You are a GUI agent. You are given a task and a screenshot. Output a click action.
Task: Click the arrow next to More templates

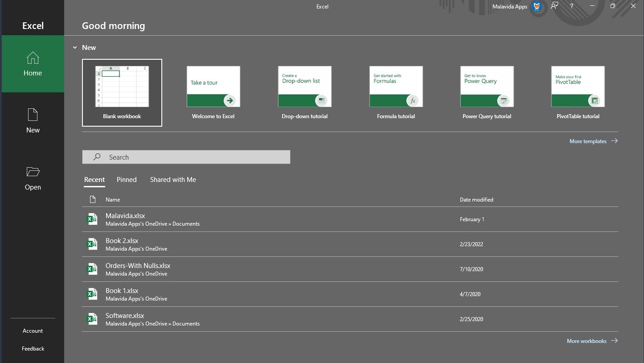(x=614, y=141)
